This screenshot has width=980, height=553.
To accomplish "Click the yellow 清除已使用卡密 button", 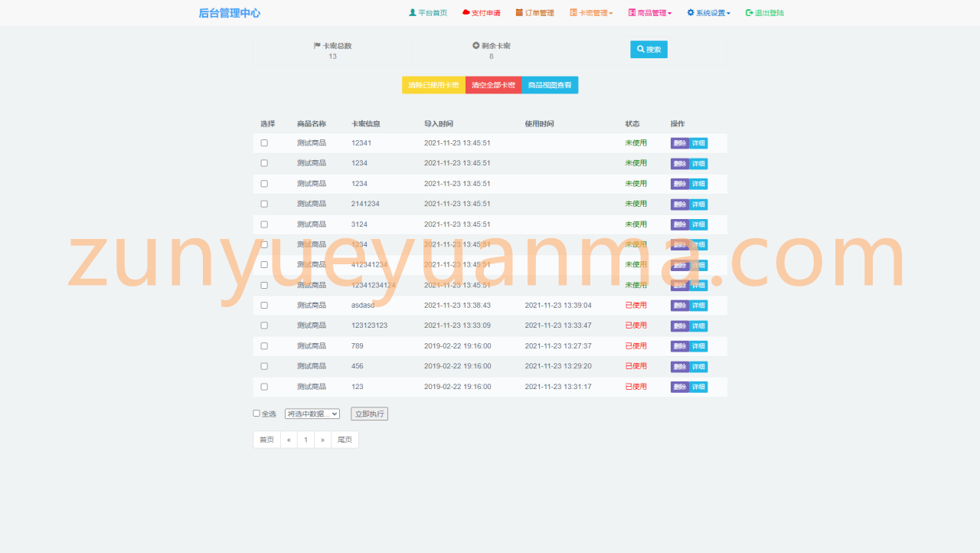I will click(x=433, y=85).
